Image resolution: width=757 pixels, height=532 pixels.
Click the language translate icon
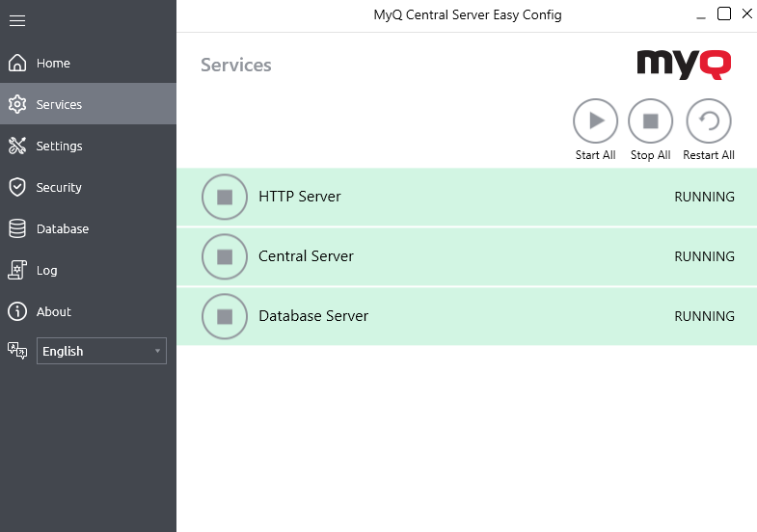click(x=16, y=350)
